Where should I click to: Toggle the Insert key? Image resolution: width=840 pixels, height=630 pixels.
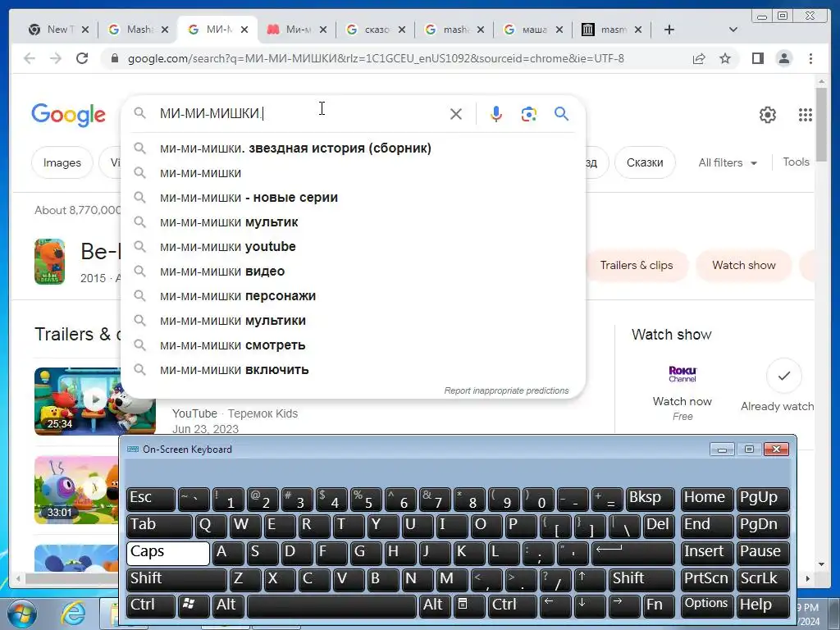[x=707, y=552]
